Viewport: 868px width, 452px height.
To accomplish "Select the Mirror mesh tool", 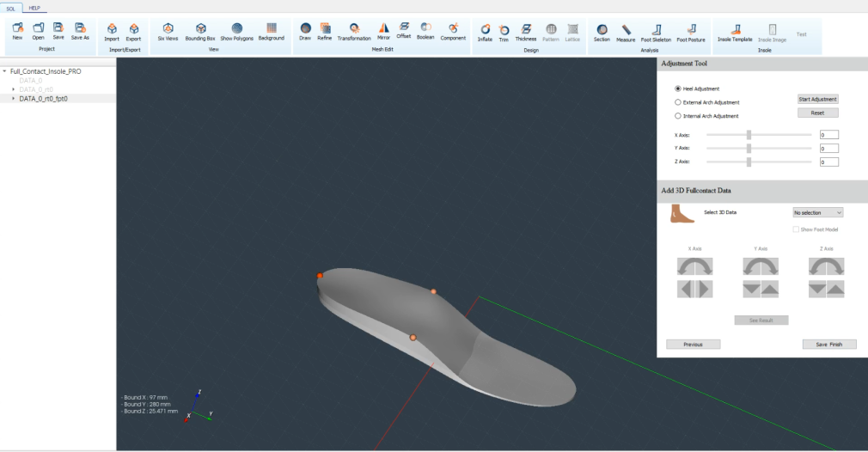I will (x=383, y=31).
